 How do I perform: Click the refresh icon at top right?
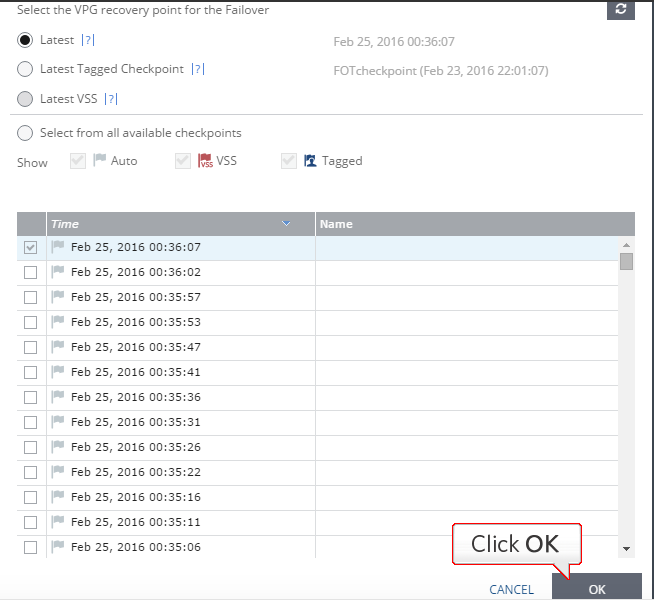[x=622, y=9]
